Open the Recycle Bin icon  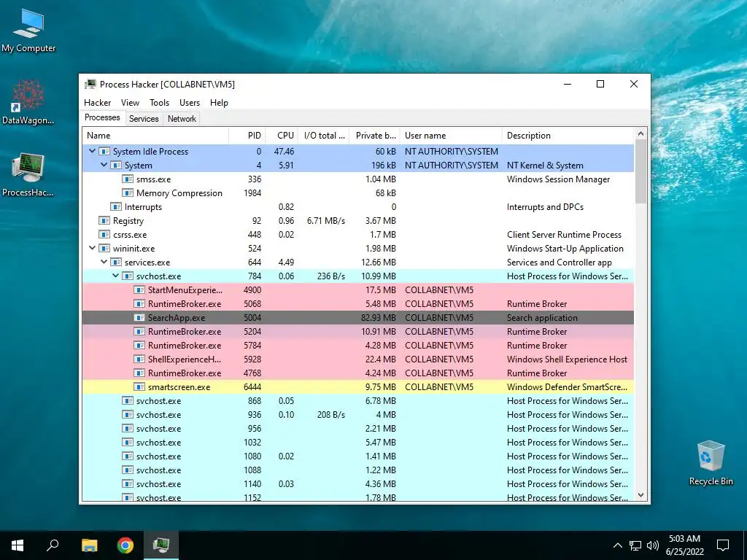tap(711, 463)
